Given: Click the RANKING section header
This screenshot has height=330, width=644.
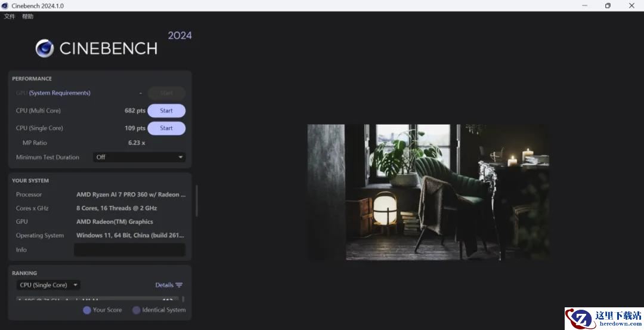Looking at the screenshot, I should tap(24, 273).
